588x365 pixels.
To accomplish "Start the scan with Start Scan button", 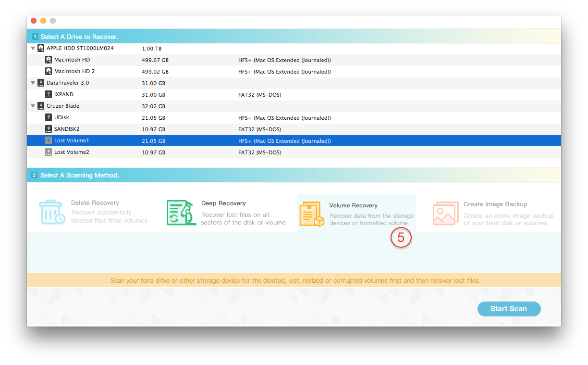I will coord(509,309).
